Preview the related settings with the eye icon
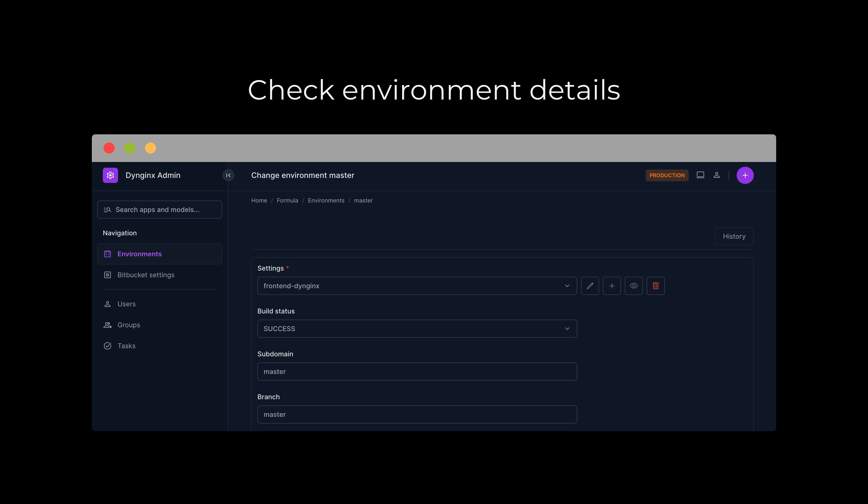Viewport: 868px width, 504px height. coord(634,286)
